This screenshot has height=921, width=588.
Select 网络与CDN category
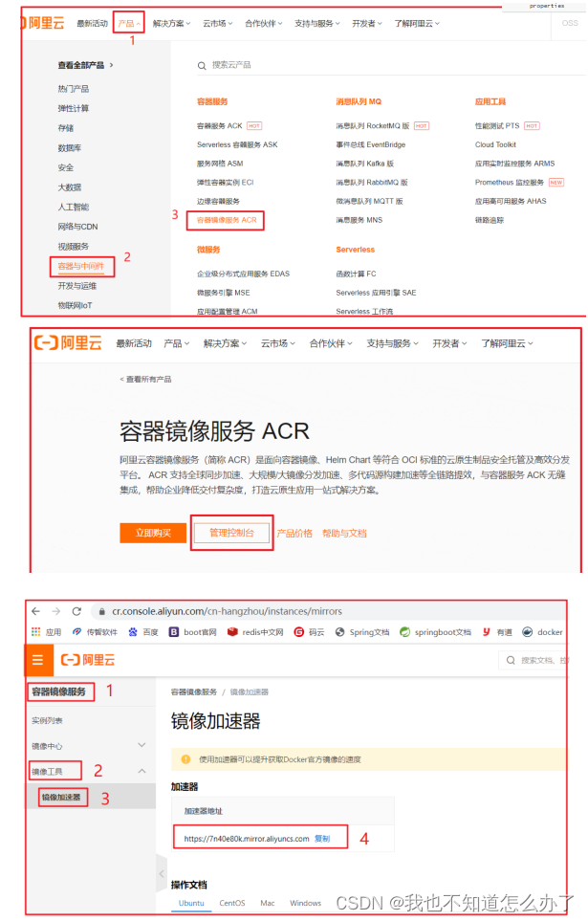coord(77,227)
